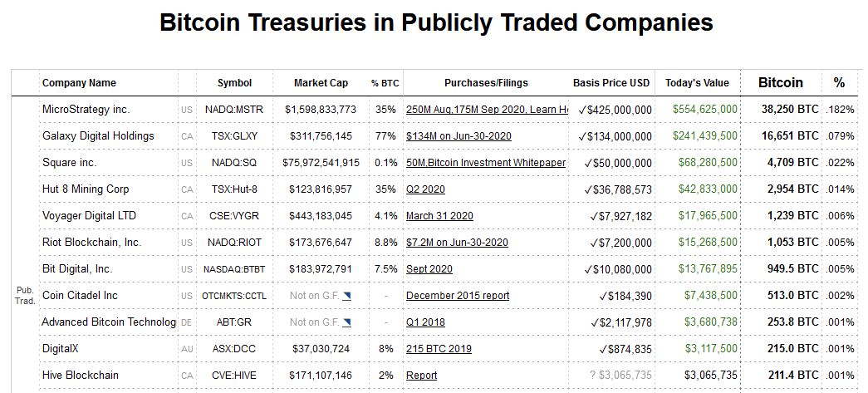Open Bit Digital's Sept 2020 filing link
This screenshot has width=868, height=393.
[429, 269]
